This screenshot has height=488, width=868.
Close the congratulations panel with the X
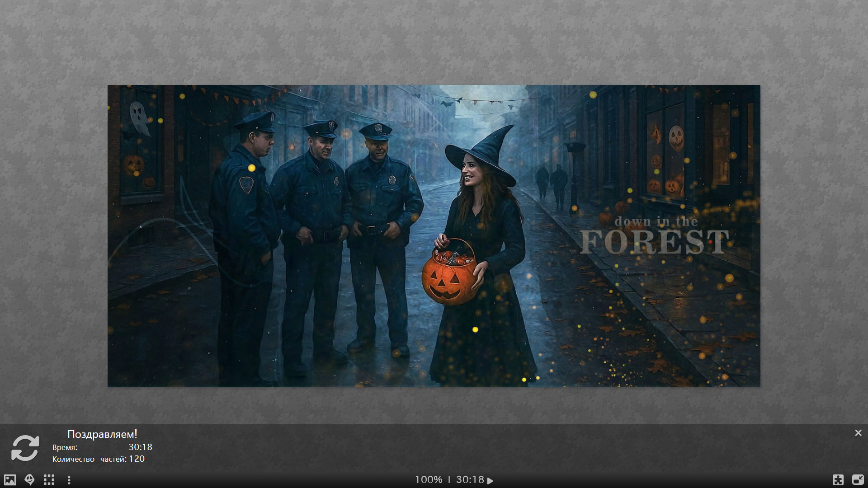[x=858, y=433]
